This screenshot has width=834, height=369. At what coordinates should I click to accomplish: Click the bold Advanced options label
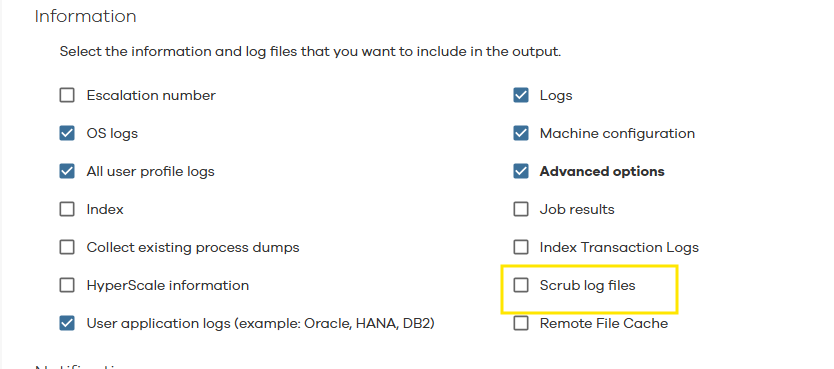[602, 172]
